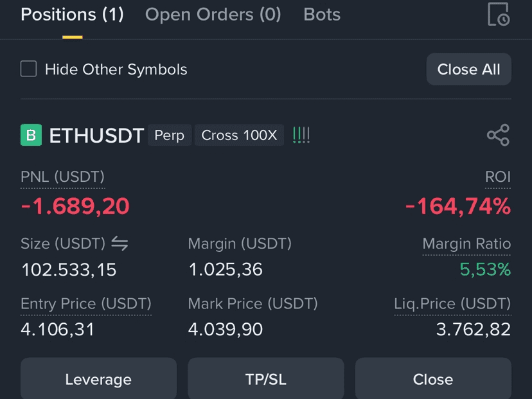Tap the Entry Price (USDT) label
Image resolution: width=532 pixels, height=399 pixels.
click(86, 304)
